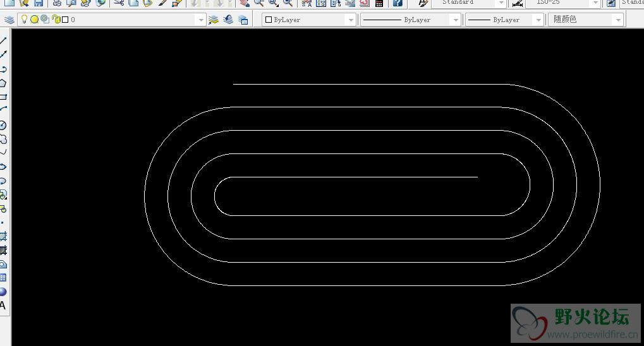This screenshot has width=644, height=346.
Task: Select the Construction Line tool
Action: coord(3,54)
